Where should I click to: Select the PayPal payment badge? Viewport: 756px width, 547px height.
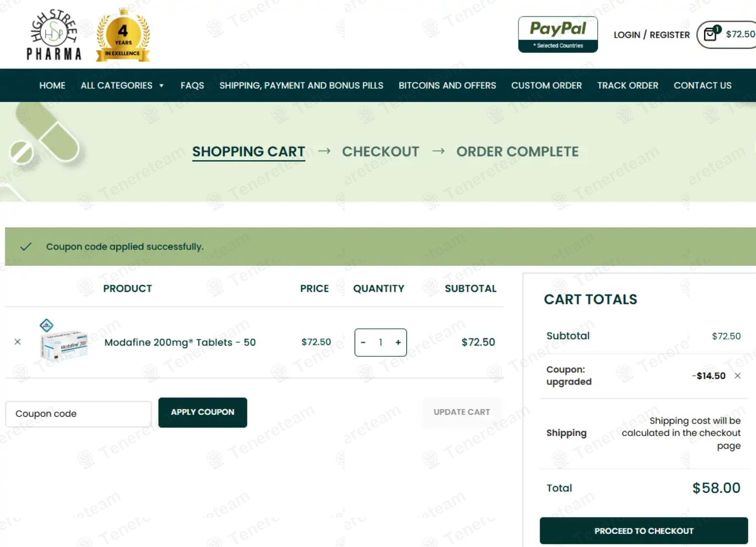pyautogui.click(x=558, y=34)
